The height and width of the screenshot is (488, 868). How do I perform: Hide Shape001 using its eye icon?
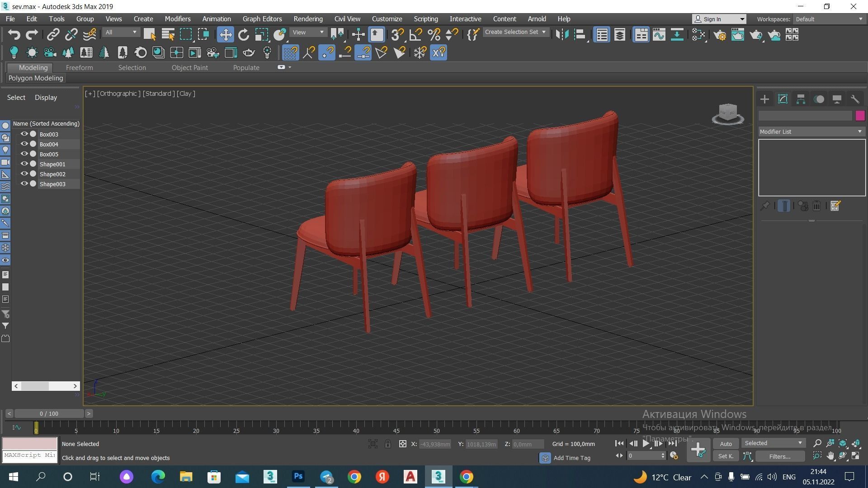click(24, 164)
